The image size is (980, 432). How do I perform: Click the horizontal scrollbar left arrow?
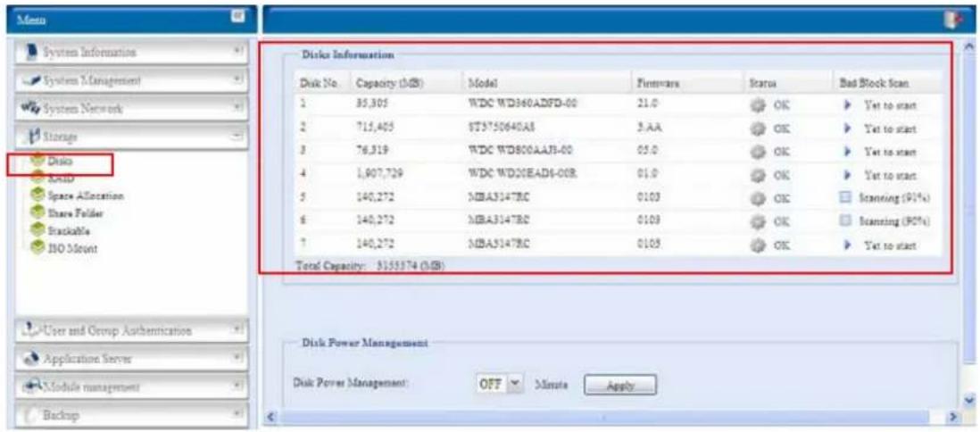271,416
